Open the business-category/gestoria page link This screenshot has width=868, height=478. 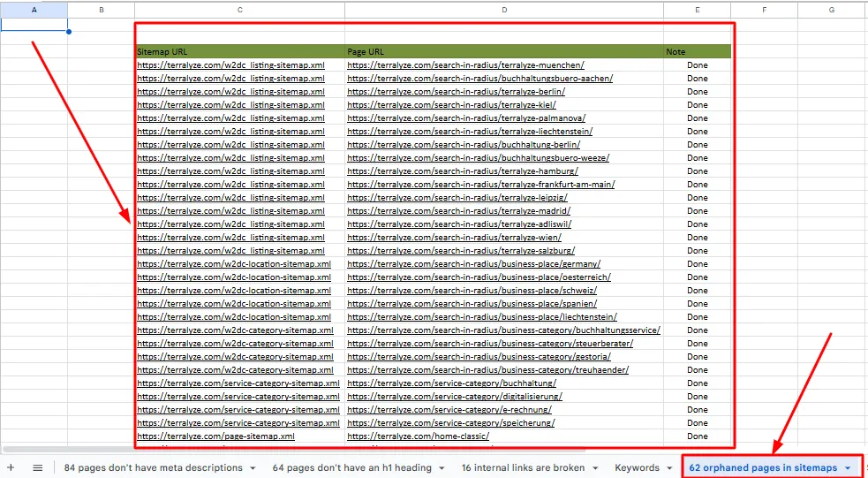pos(479,357)
